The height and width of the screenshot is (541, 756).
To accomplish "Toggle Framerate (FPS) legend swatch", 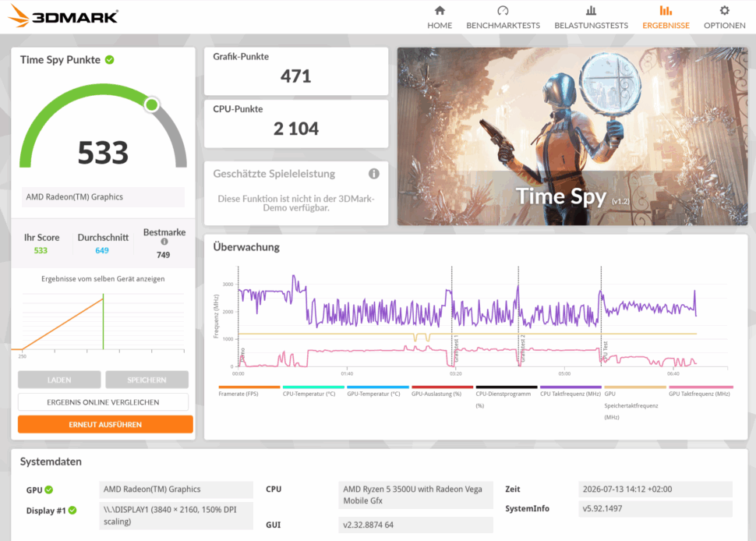I will (249, 387).
